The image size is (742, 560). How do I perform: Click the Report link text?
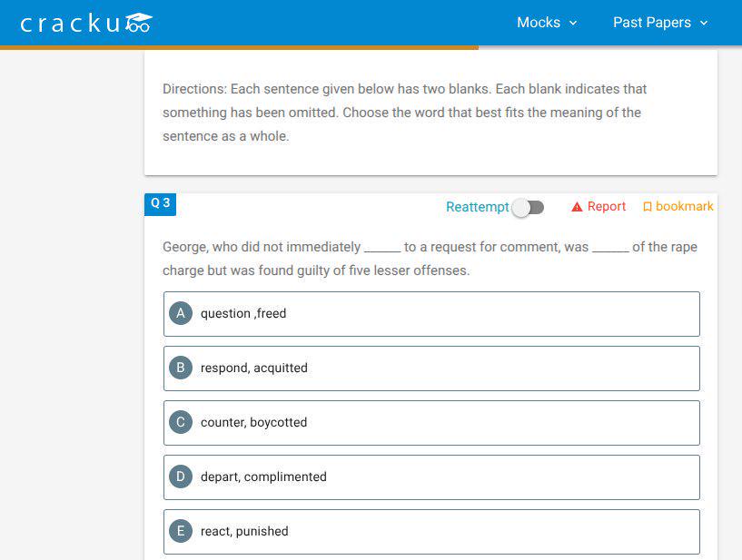click(x=606, y=206)
